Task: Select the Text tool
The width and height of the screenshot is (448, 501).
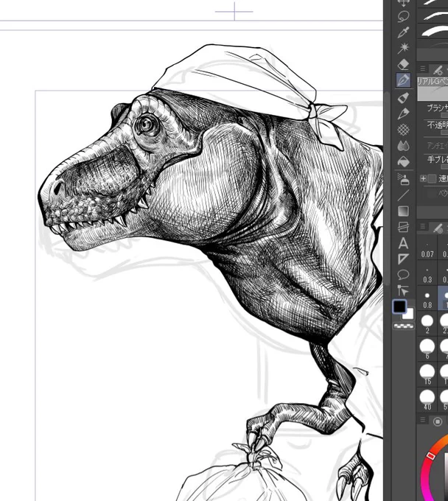Action: 403,243
